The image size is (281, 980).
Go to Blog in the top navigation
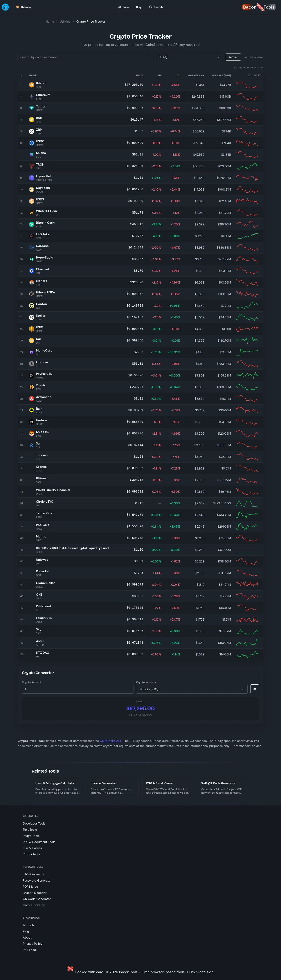(x=139, y=7)
